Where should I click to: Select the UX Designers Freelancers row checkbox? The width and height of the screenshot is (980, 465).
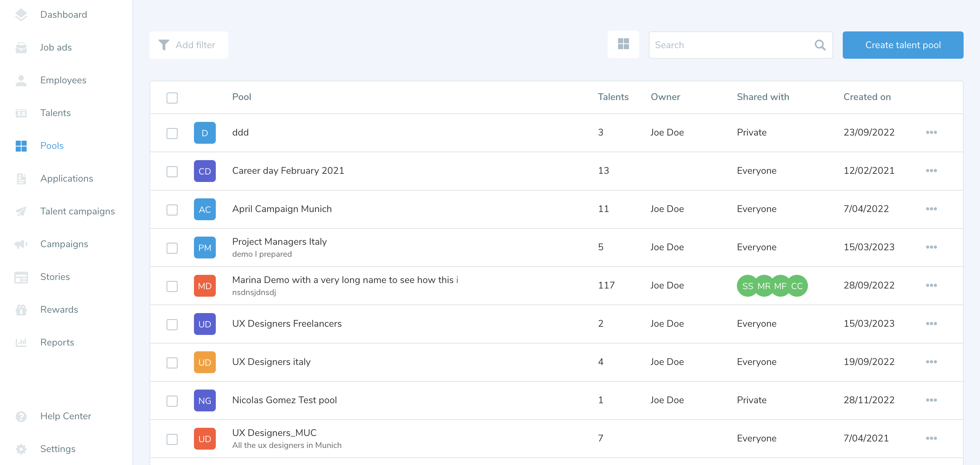(x=172, y=324)
